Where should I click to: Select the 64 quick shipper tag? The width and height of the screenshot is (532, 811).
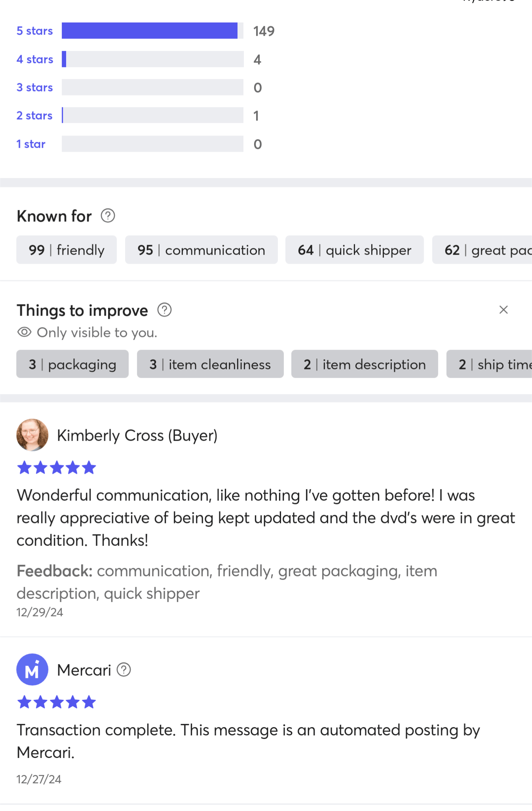tap(355, 250)
